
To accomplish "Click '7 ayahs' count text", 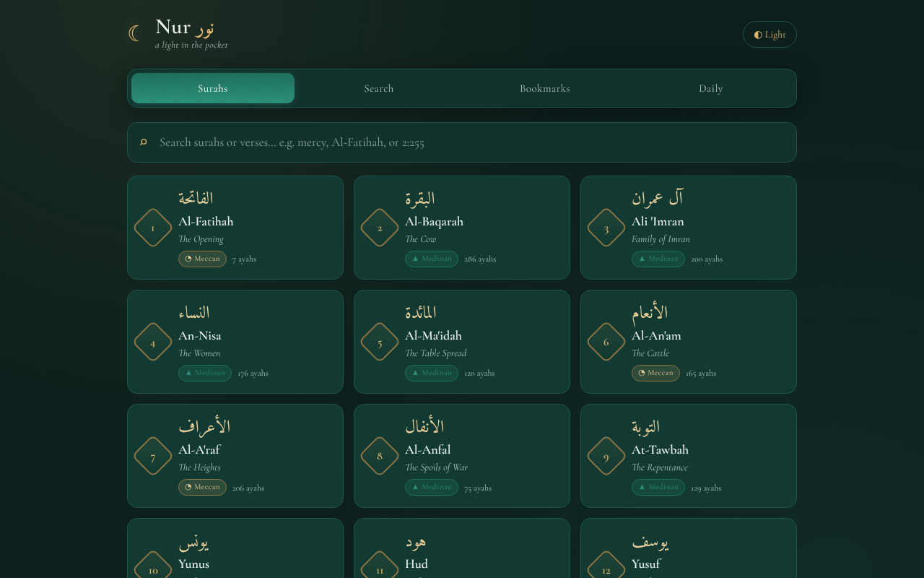I will (x=244, y=259).
